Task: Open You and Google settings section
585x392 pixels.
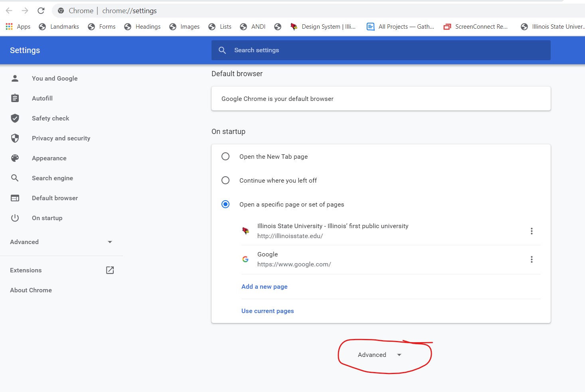Action: pyautogui.click(x=55, y=79)
